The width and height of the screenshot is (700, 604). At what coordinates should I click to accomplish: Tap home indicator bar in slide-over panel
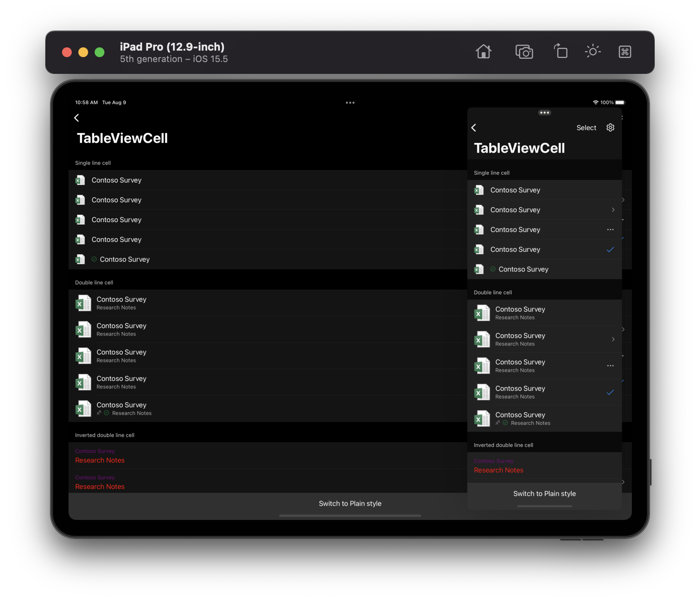tap(545, 506)
